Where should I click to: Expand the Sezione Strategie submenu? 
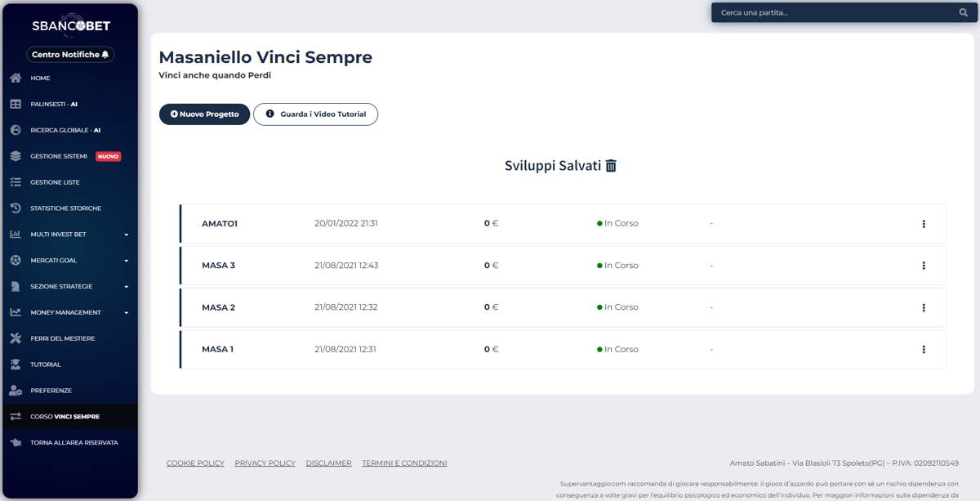[126, 287]
